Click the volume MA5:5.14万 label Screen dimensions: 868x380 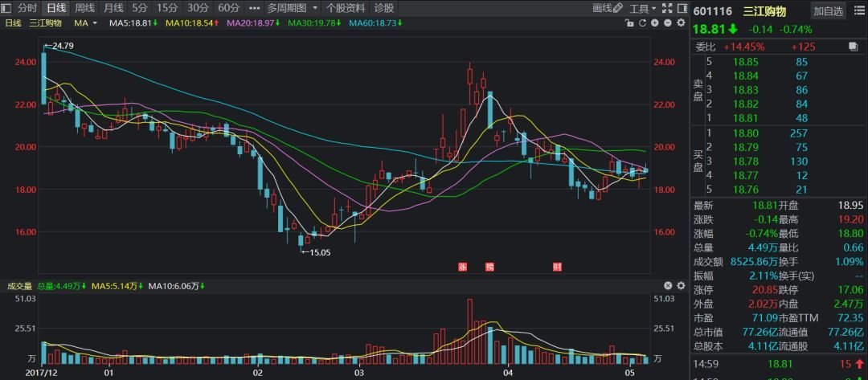(117, 286)
